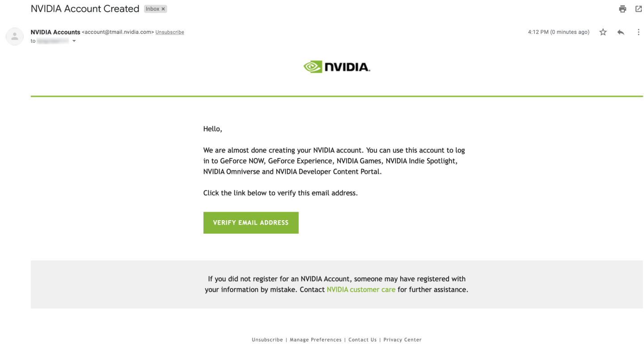Screen dimensions: 644x345
Task: Open email in a new window
Action: 638,9
